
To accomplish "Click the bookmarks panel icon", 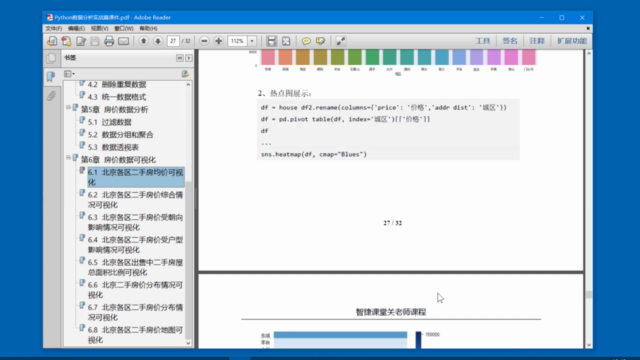I will (51, 76).
